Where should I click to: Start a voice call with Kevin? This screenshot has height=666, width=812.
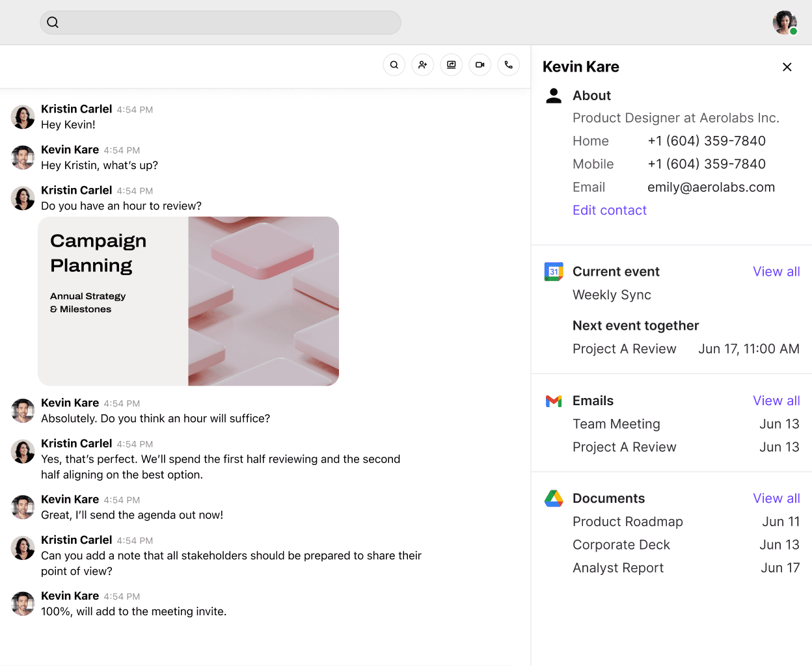tap(508, 64)
